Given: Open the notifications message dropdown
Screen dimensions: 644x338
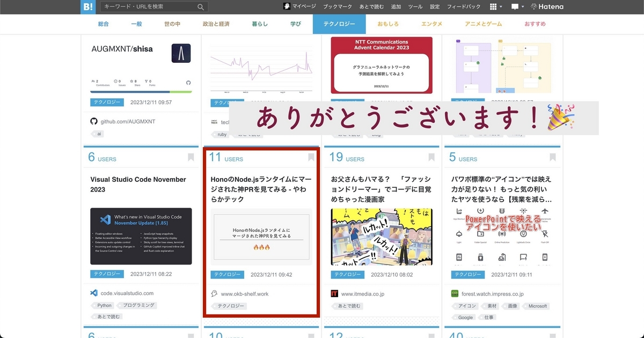Looking at the screenshot, I should [x=517, y=7].
